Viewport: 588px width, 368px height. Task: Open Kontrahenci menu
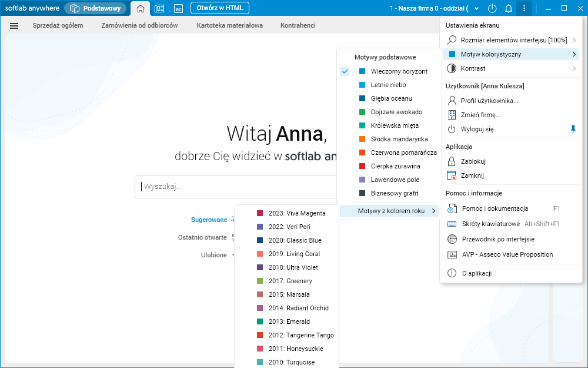click(298, 25)
